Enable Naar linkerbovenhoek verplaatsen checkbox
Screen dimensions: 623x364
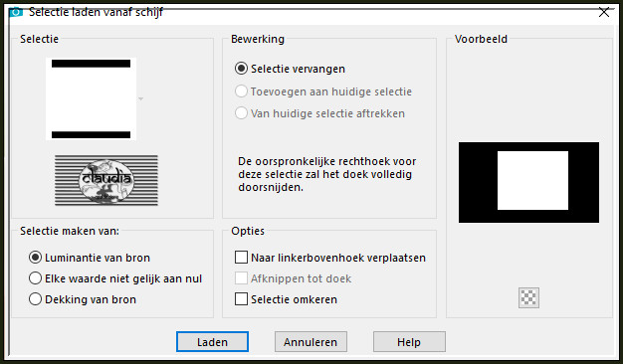pyautogui.click(x=241, y=258)
